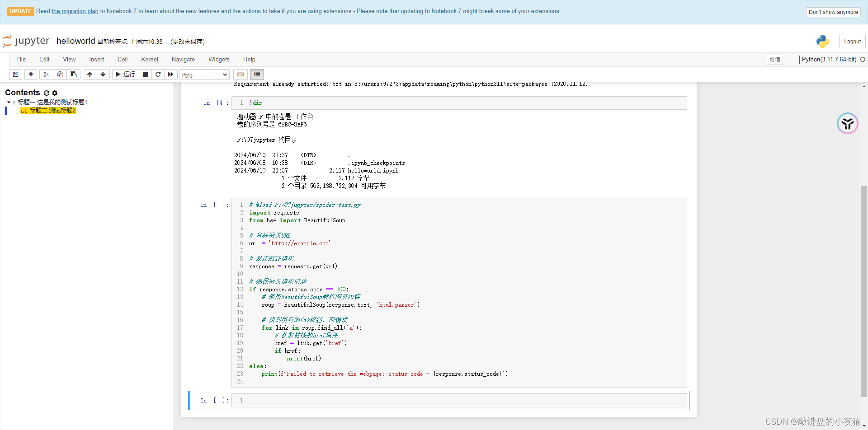This screenshot has width=868, height=430.
Task: Open the File menu
Action: point(21,60)
